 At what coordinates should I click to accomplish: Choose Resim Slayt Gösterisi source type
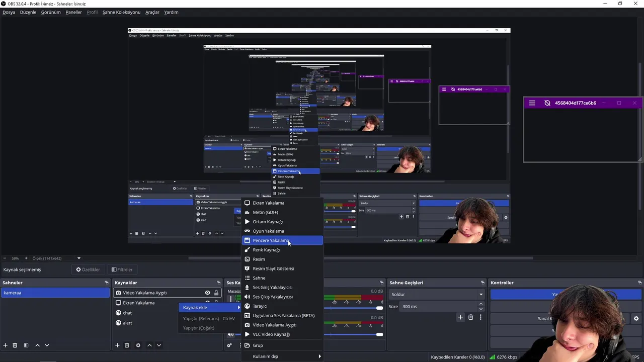coord(282,268)
